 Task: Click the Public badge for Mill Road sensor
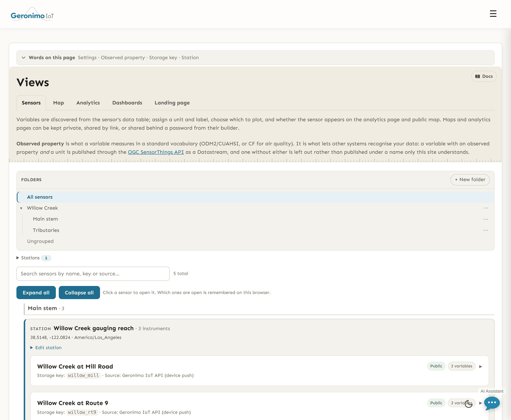[x=436, y=366]
